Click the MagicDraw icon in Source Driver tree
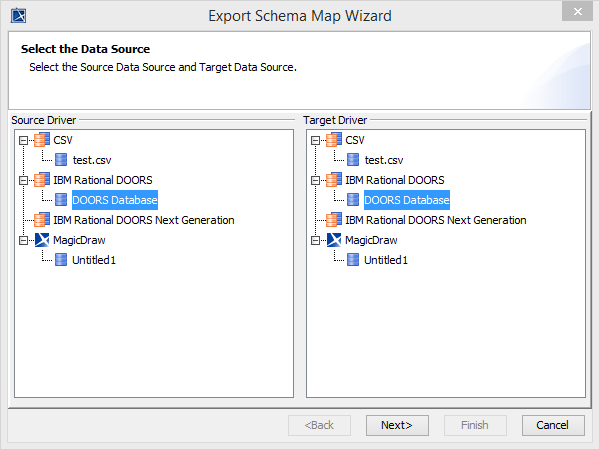Image resolution: width=600 pixels, height=450 pixels. pyautogui.click(x=41, y=240)
